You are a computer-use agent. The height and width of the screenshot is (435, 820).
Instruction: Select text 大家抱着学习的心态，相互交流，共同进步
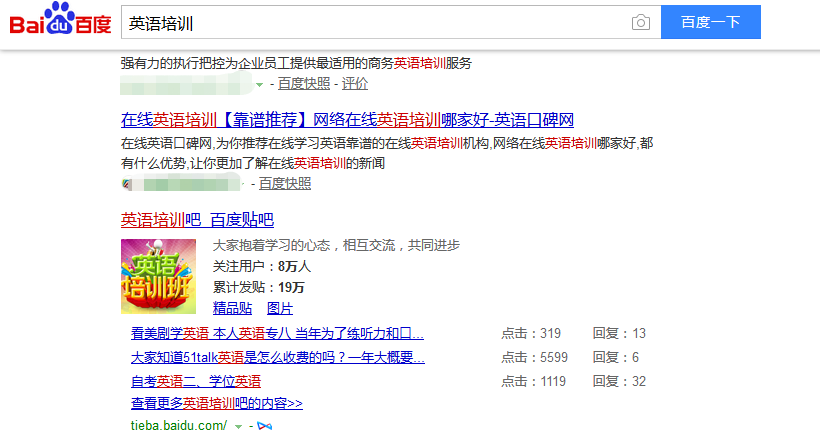[336, 245]
